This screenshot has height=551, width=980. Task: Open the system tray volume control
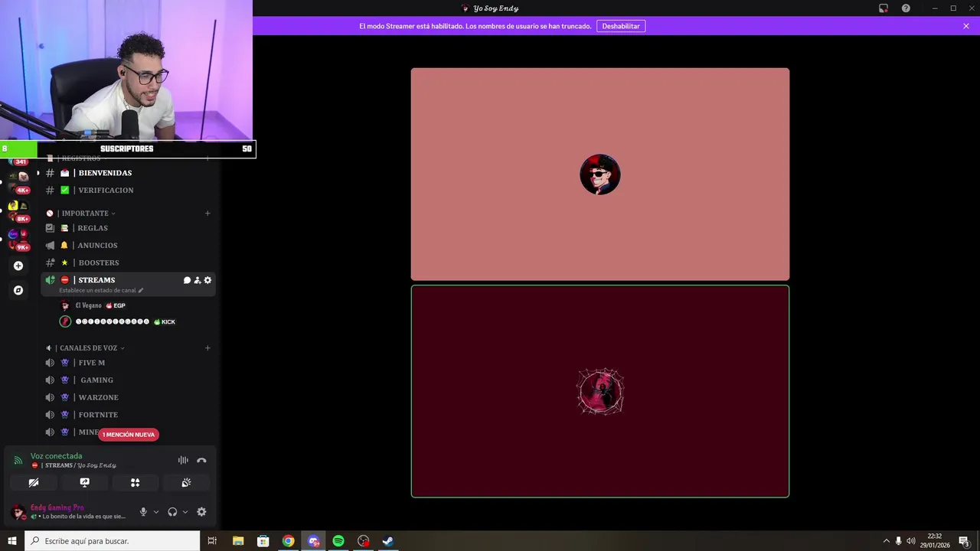tap(911, 541)
